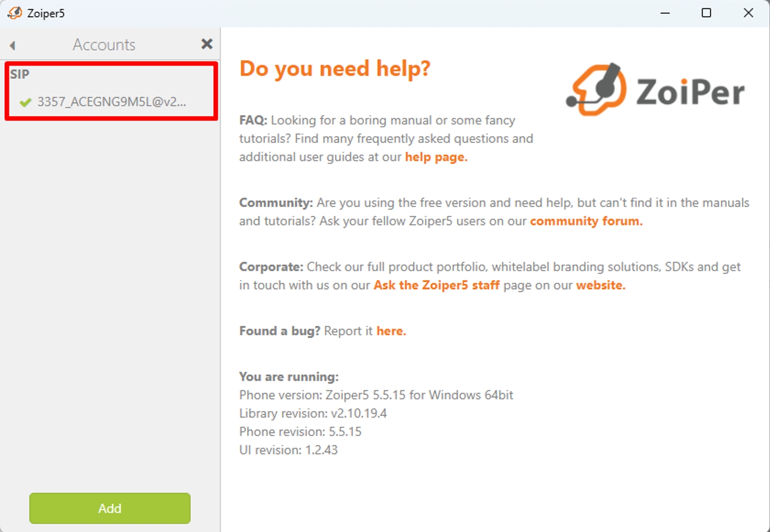Open the website link
Image resolution: width=770 pixels, height=532 pixels.
coord(601,285)
